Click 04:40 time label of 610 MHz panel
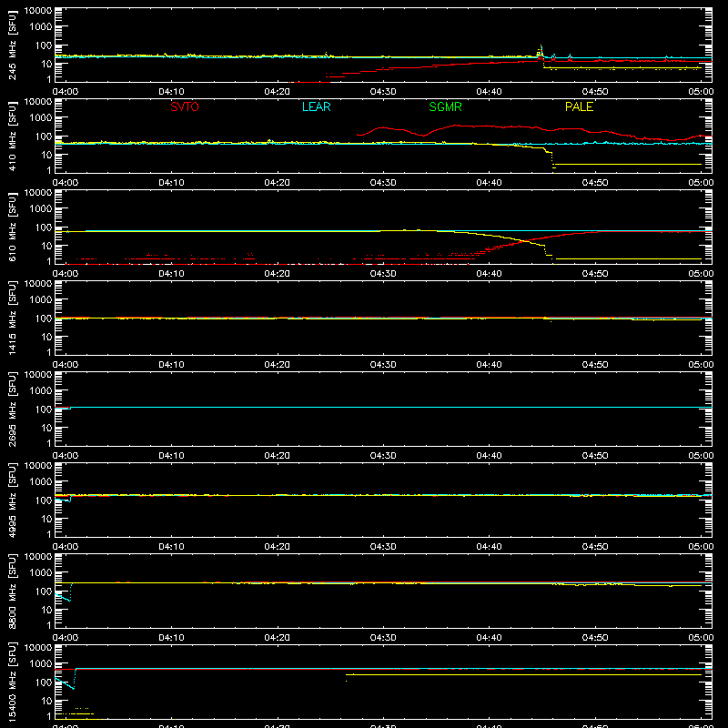The width and height of the screenshot is (728, 728). click(x=489, y=274)
